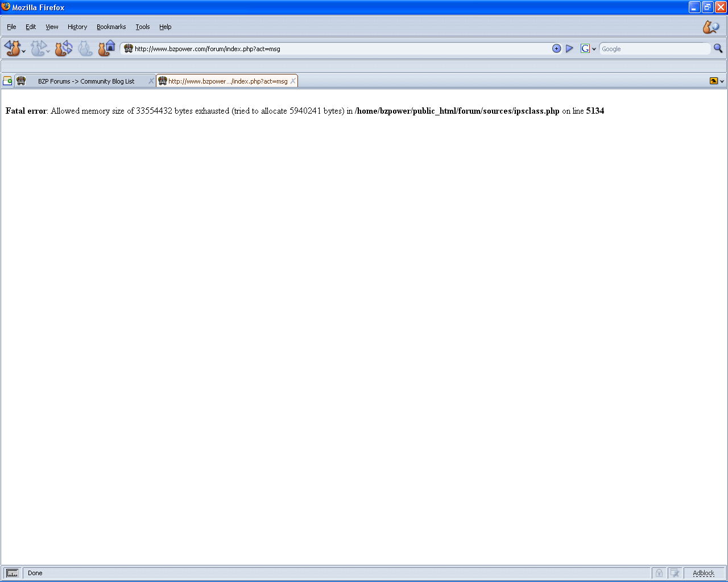The image size is (728, 582).
Task: Click the circled plus icon in the address bar
Action: [x=557, y=49]
